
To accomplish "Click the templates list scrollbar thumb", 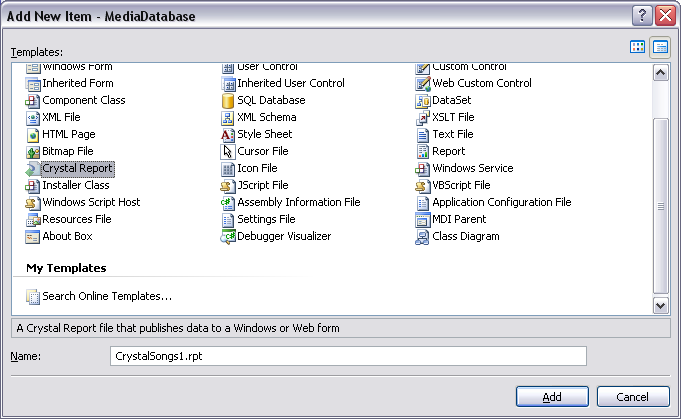I will pos(661,206).
